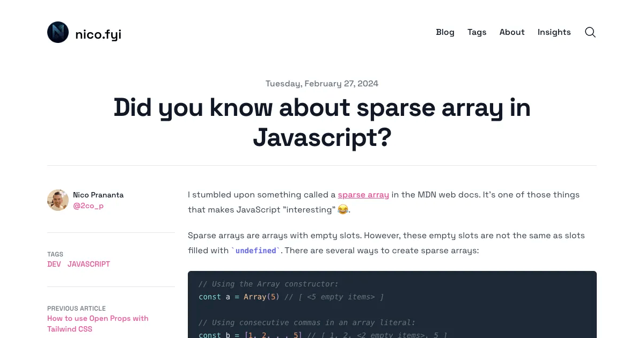Viewport: 644px width, 338px height.
Task: Click the comment Using the Array constructor
Action: point(269,284)
